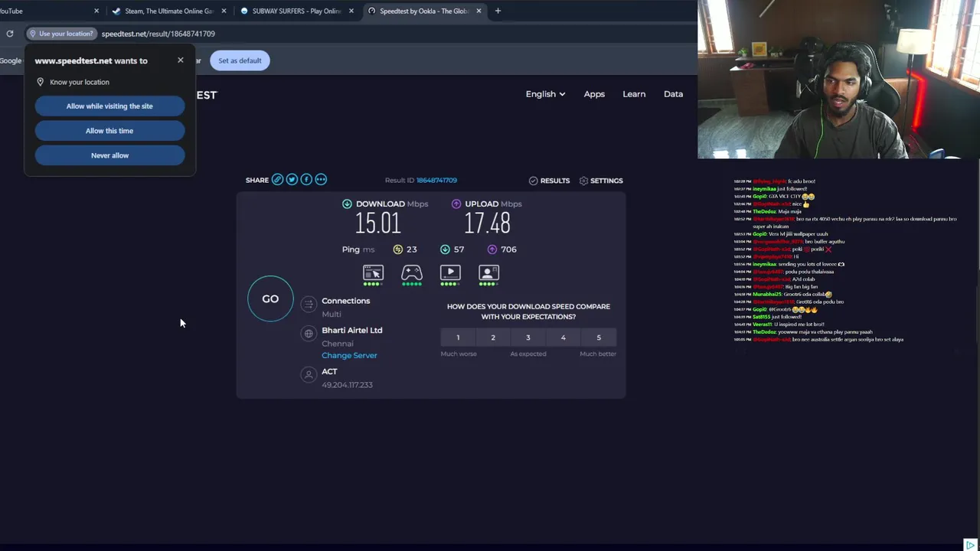This screenshot has width=980, height=551.
Task: Click the Multi connections value
Action: [332, 314]
